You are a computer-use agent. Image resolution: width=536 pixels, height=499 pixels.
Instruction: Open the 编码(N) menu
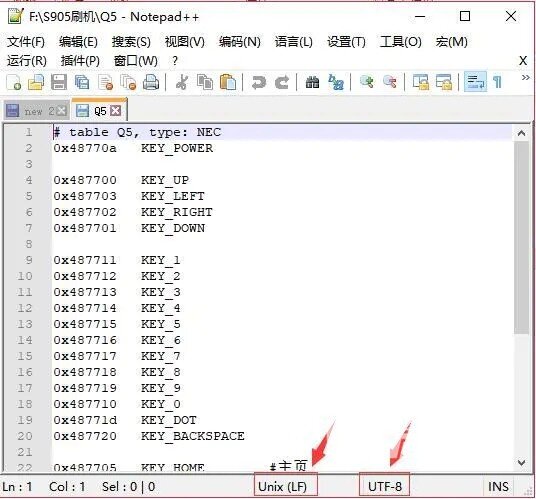pyautogui.click(x=240, y=42)
